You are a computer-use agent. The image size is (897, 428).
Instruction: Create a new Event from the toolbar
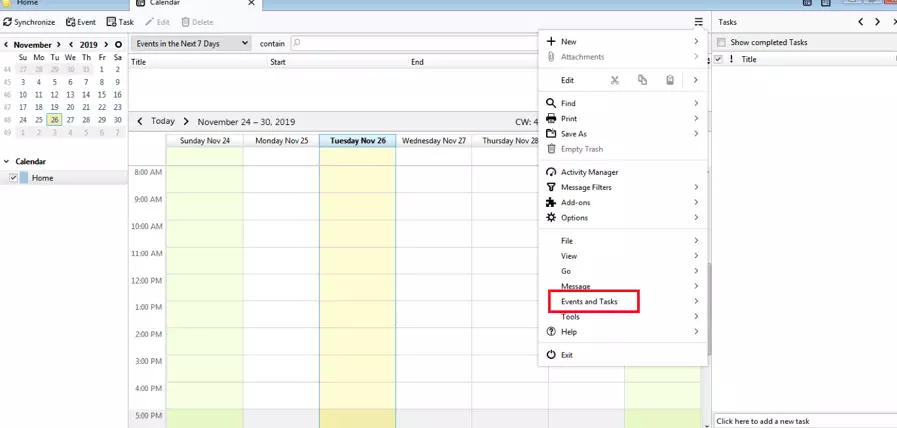[x=81, y=22]
